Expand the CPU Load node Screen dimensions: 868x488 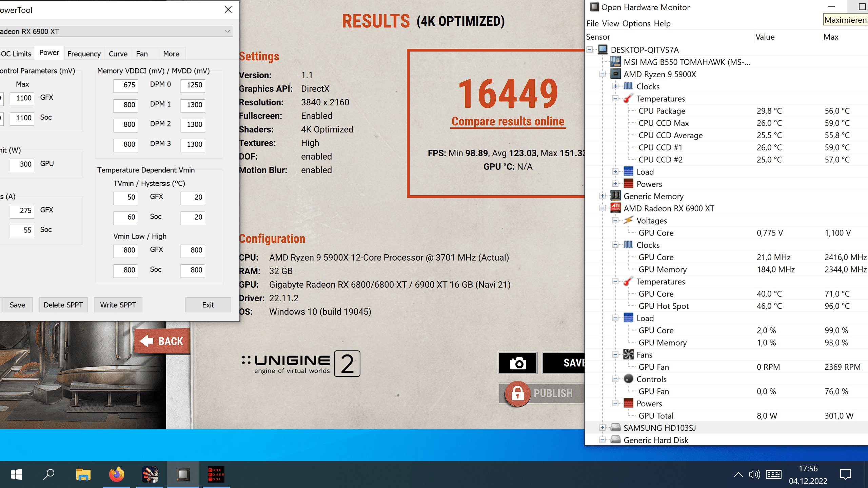(615, 172)
